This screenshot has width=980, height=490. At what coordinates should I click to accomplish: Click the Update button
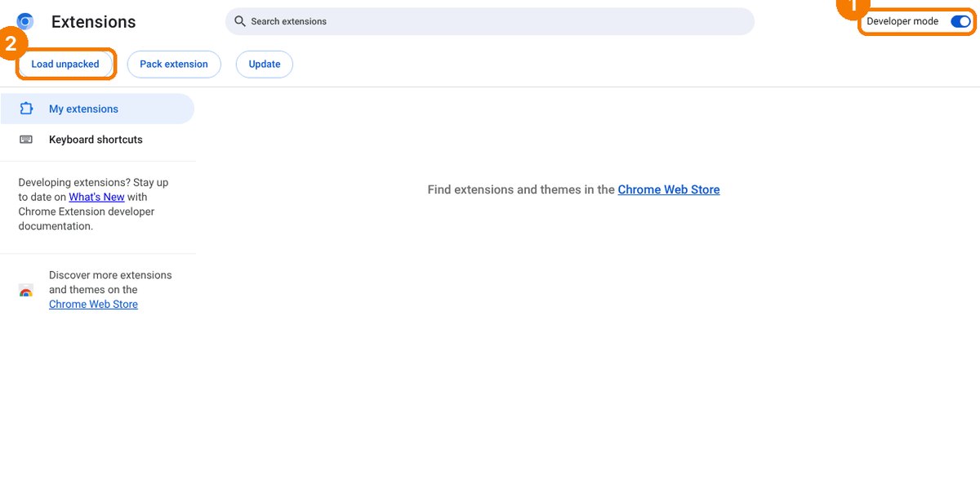click(x=265, y=64)
